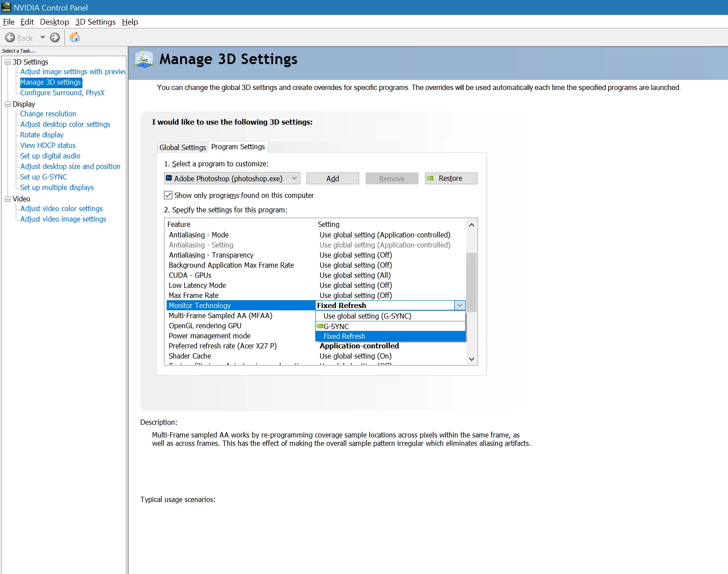Screen dimensions: 728x574
Task: Click the Setting column header
Action: 390,224
